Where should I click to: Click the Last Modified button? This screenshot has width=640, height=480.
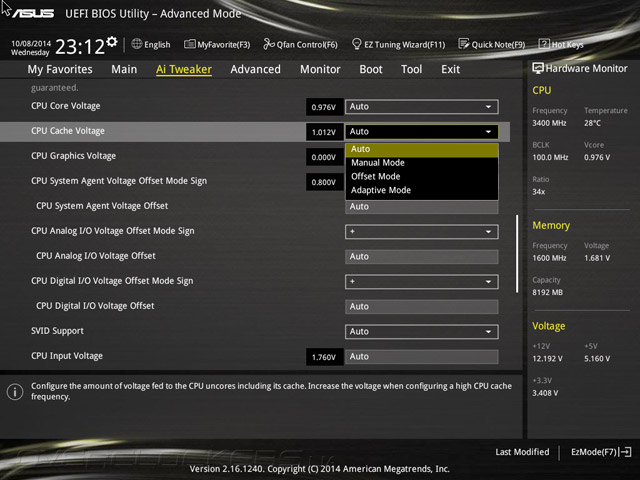522,452
